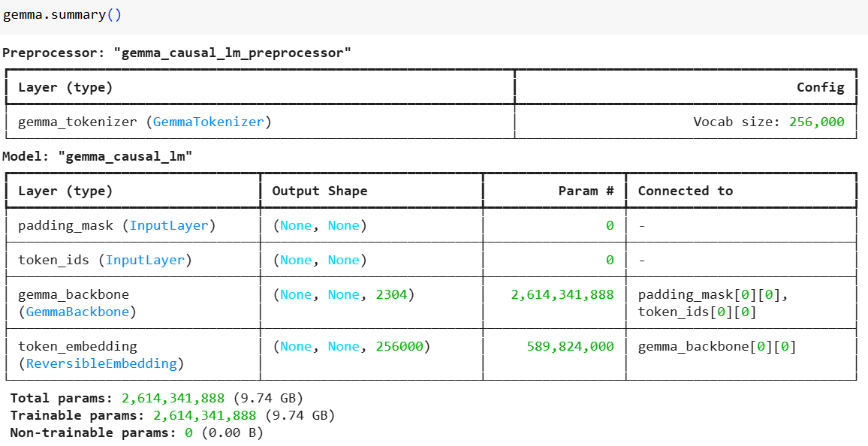The image size is (868, 446).
Task: Click the Model "gemma_causal_lm" heading
Action: coord(98,157)
